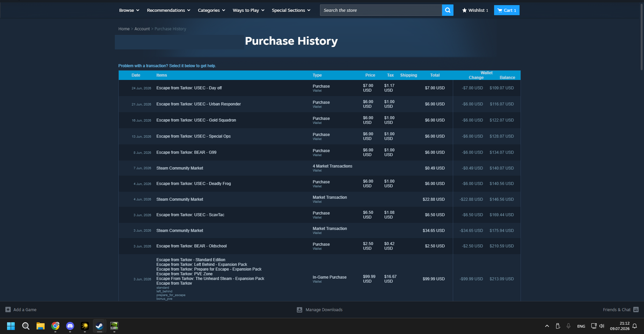Click the $109.07 USD balance cell

501,88
